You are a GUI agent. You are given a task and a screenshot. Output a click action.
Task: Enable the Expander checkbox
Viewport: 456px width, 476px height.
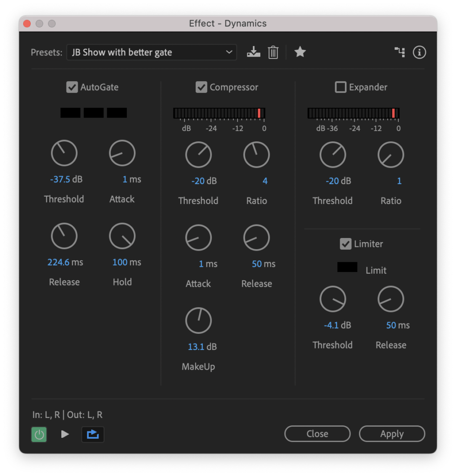(x=341, y=87)
